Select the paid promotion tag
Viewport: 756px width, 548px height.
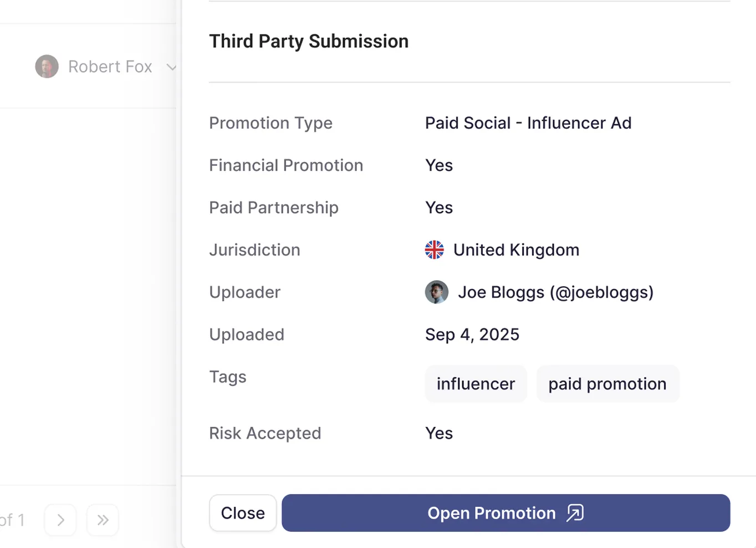pyautogui.click(x=607, y=384)
